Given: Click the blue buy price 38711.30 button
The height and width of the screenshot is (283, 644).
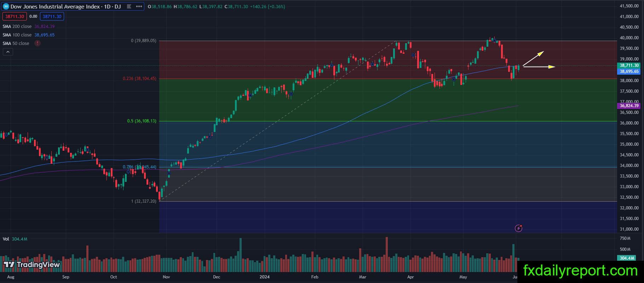Looking at the screenshot, I should click(52, 16).
